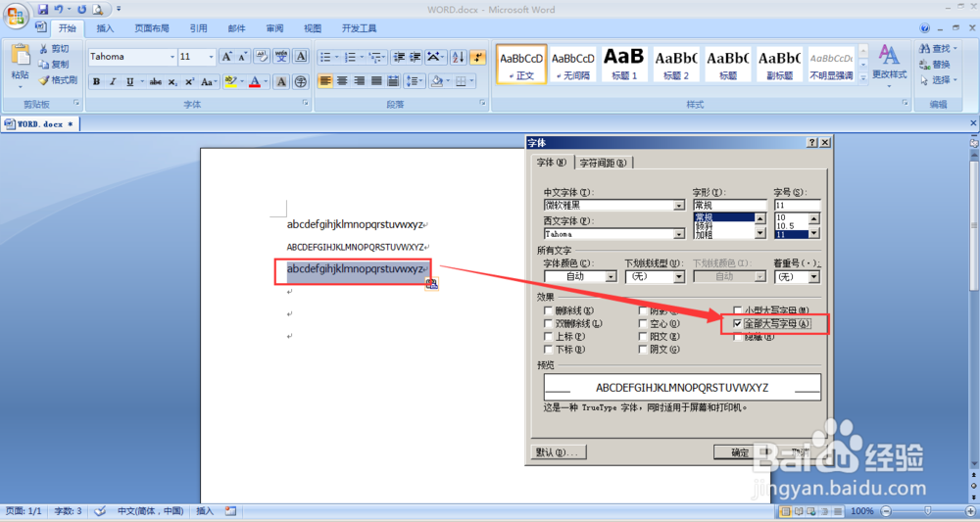The image size is (980, 522).
Task: Apply character shading icon
Action: pyautogui.click(x=281, y=82)
